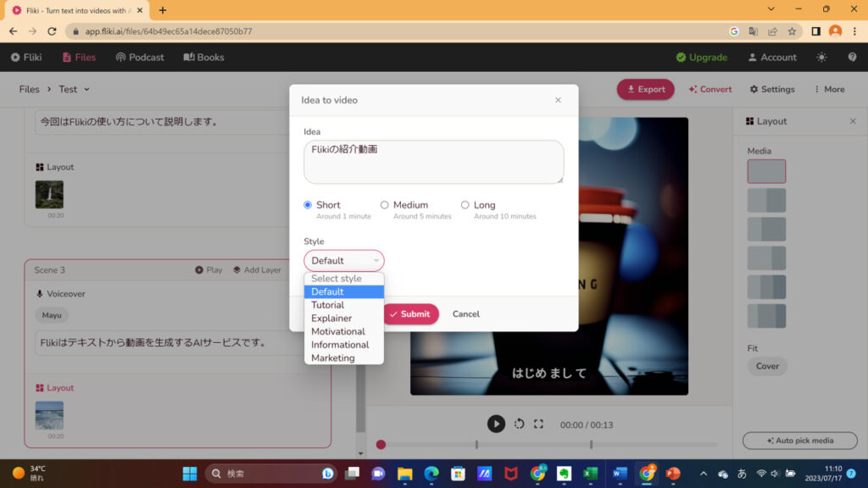868x488 pixels.
Task: Click Auto pick media button
Action: (799, 441)
